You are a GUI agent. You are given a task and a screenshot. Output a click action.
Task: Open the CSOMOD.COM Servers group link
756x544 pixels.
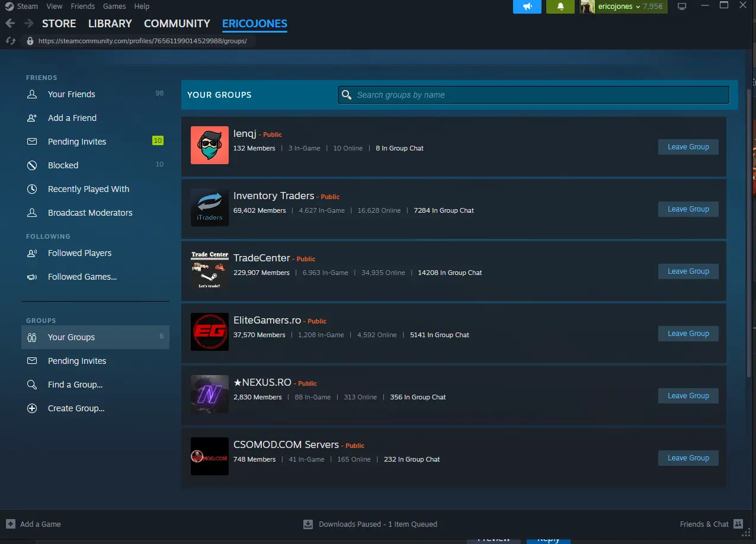pos(286,444)
